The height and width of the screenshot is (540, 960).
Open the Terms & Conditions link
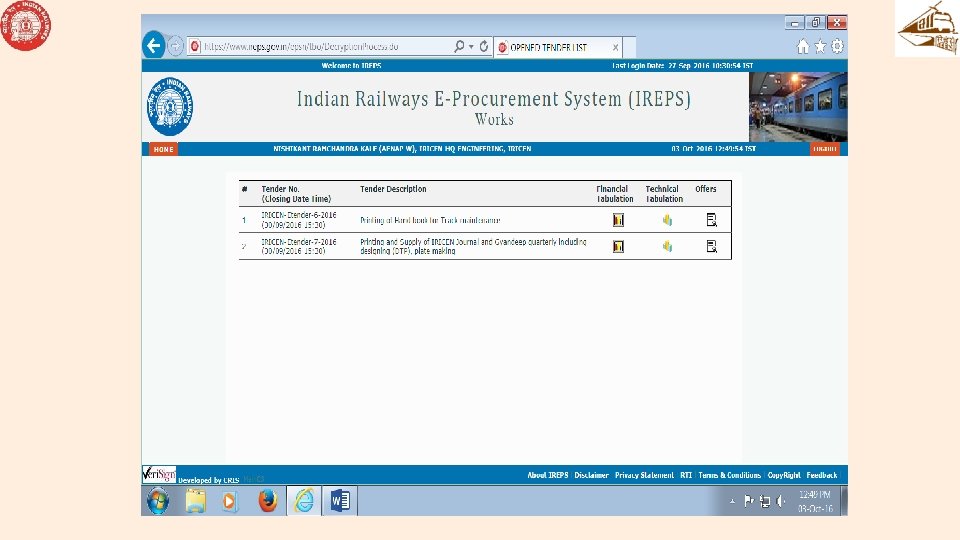(729, 475)
